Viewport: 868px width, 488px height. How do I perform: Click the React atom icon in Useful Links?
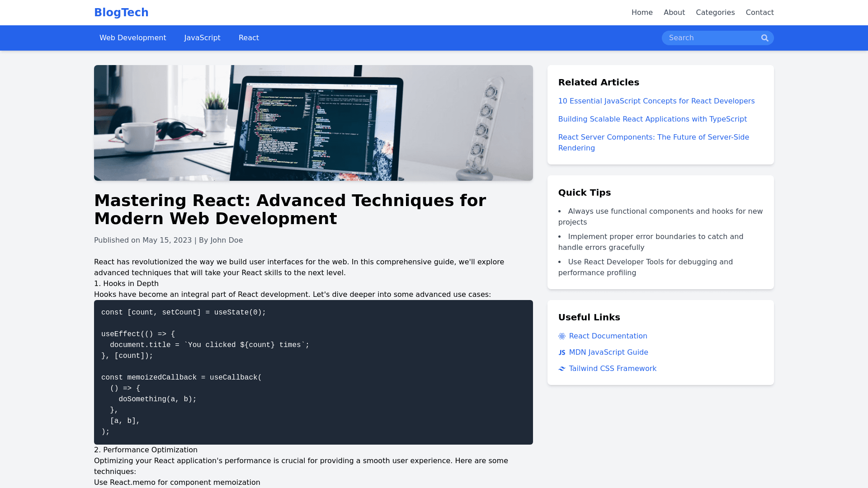tap(562, 336)
